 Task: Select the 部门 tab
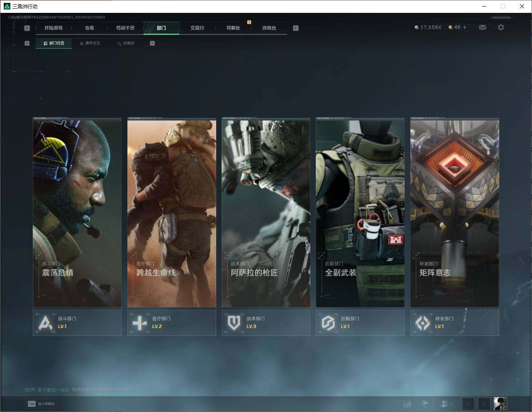(161, 28)
